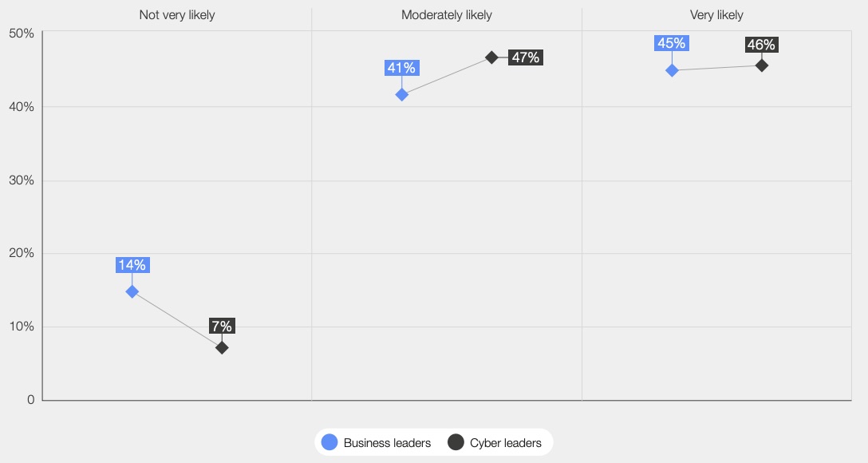Select the blue diamond marker at 45%

click(672, 70)
